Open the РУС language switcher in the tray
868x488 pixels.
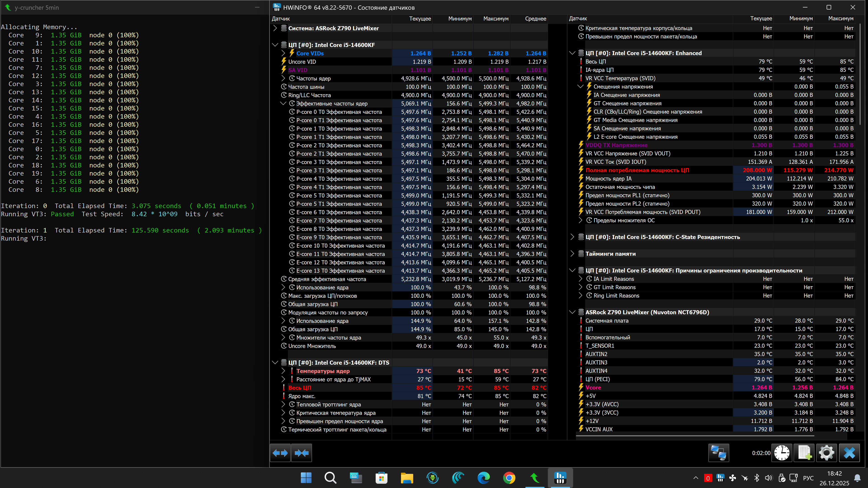[x=808, y=478]
